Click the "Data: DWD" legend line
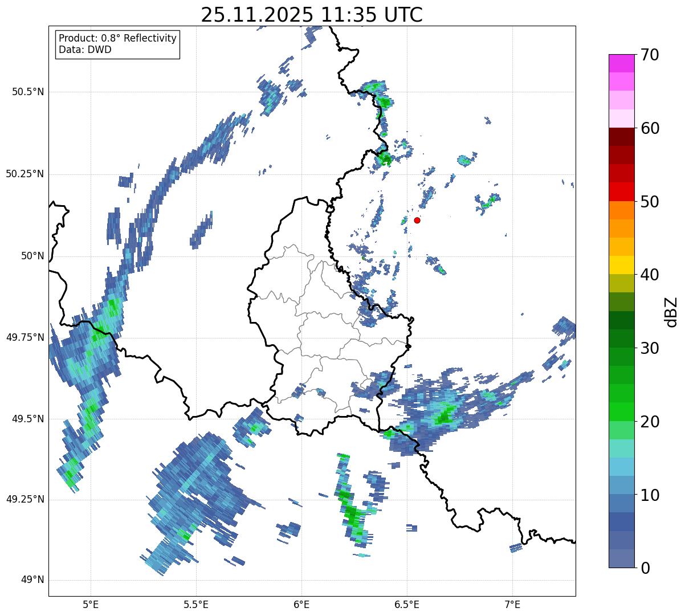 (85, 50)
